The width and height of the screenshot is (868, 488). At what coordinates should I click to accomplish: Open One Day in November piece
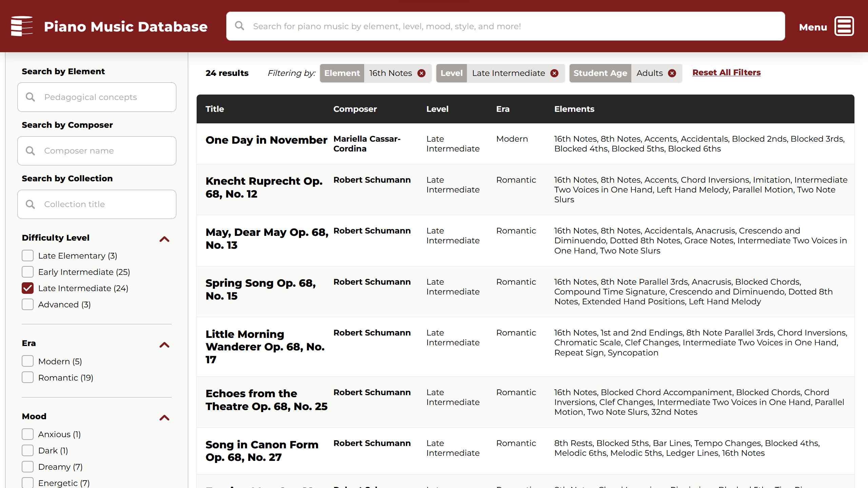(x=266, y=140)
